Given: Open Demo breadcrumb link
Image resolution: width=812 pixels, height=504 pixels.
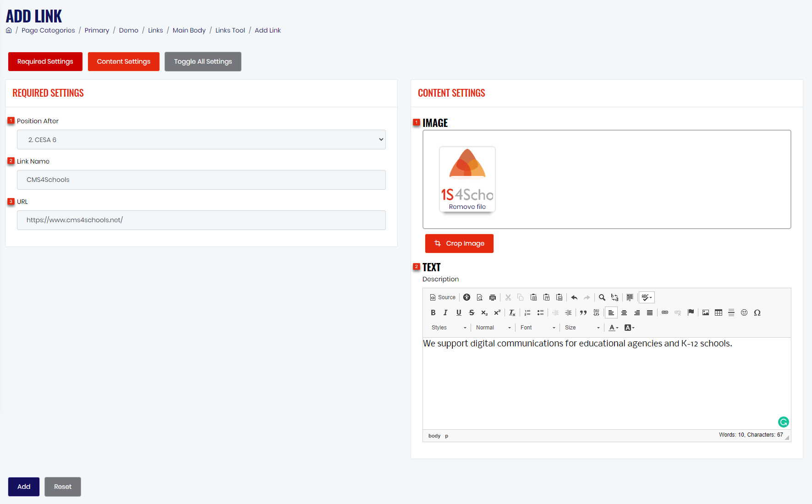Looking at the screenshot, I should point(129,30).
